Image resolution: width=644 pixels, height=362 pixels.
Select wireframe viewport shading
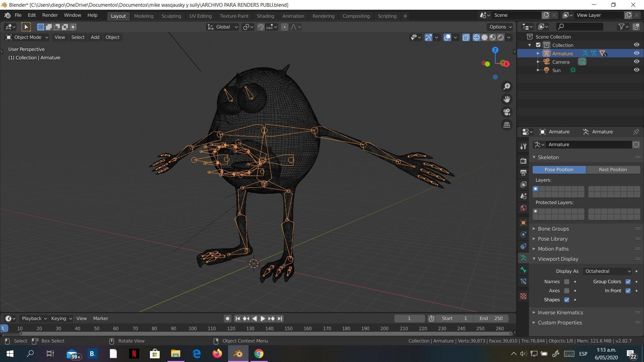coord(476,37)
